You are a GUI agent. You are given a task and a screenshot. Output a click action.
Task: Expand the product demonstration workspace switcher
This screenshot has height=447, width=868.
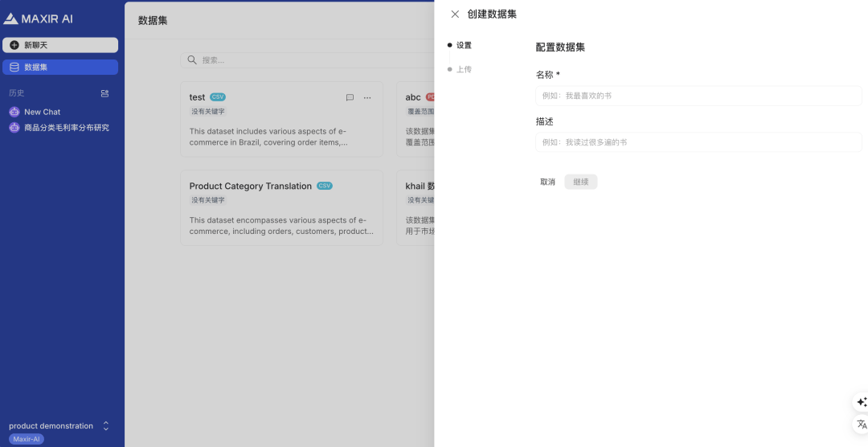click(105, 426)
